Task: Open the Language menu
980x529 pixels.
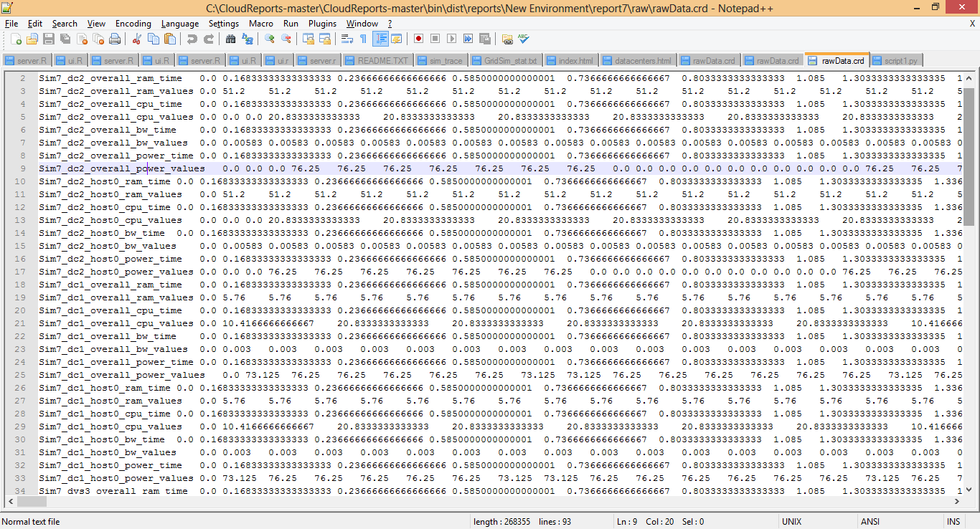Action: [x=180, y=23]
